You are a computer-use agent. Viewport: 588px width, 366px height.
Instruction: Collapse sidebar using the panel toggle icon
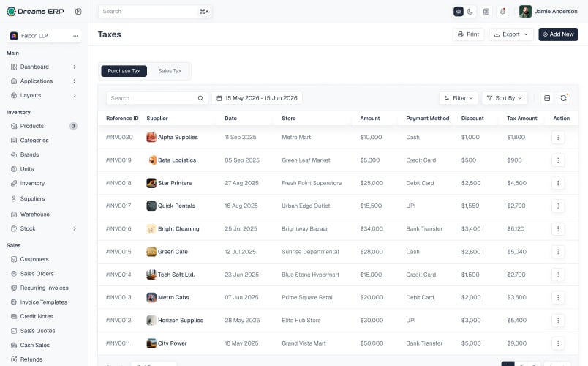tap(78, 11)
